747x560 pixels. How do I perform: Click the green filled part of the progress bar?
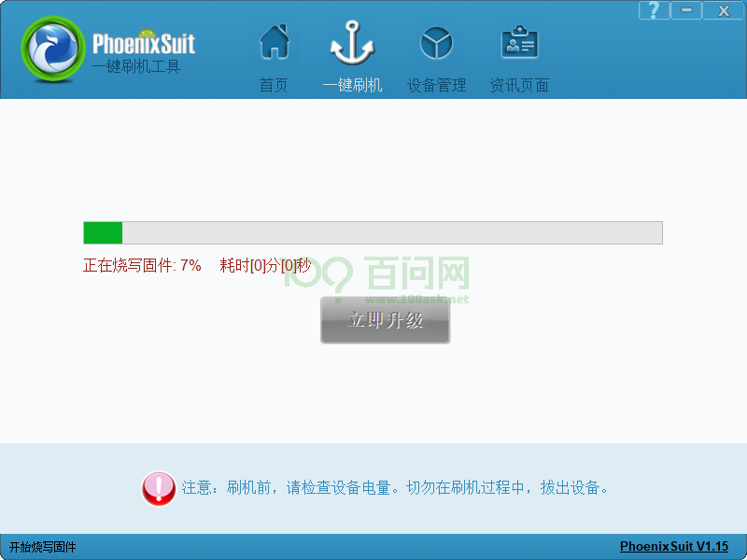tap(103, 232)
